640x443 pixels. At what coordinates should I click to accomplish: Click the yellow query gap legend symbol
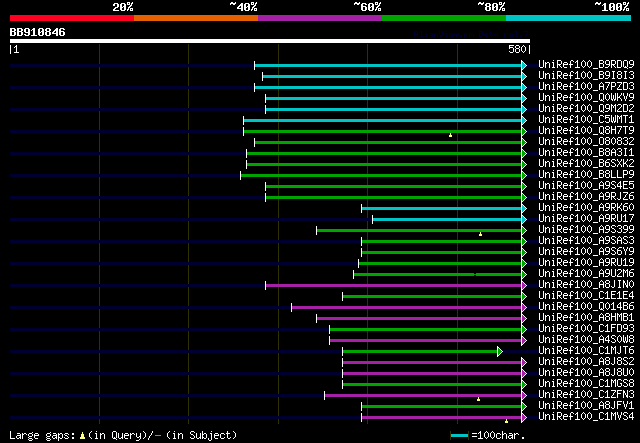[x=82, y=436]
